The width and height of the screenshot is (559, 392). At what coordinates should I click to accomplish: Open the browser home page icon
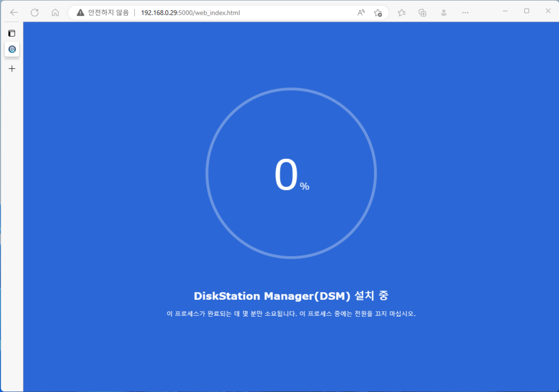click(55, 13)
